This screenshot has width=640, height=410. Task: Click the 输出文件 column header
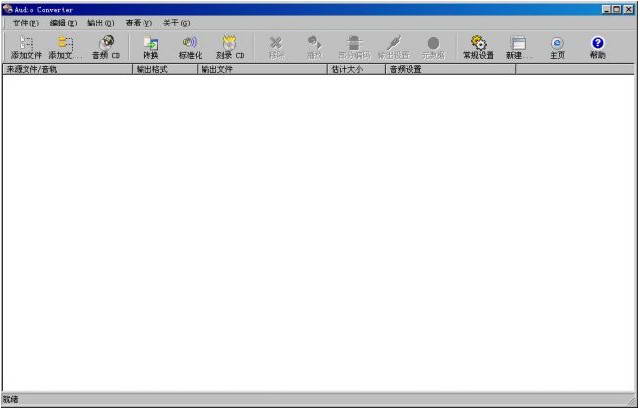262,69
